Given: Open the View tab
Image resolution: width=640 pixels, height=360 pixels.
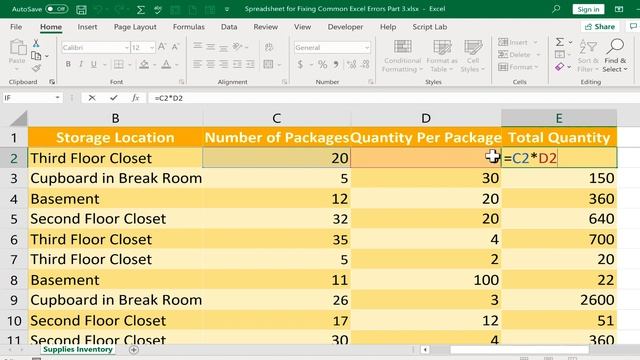Looking at the screenshot, I should pyautogui.click(x=302, y=27).
